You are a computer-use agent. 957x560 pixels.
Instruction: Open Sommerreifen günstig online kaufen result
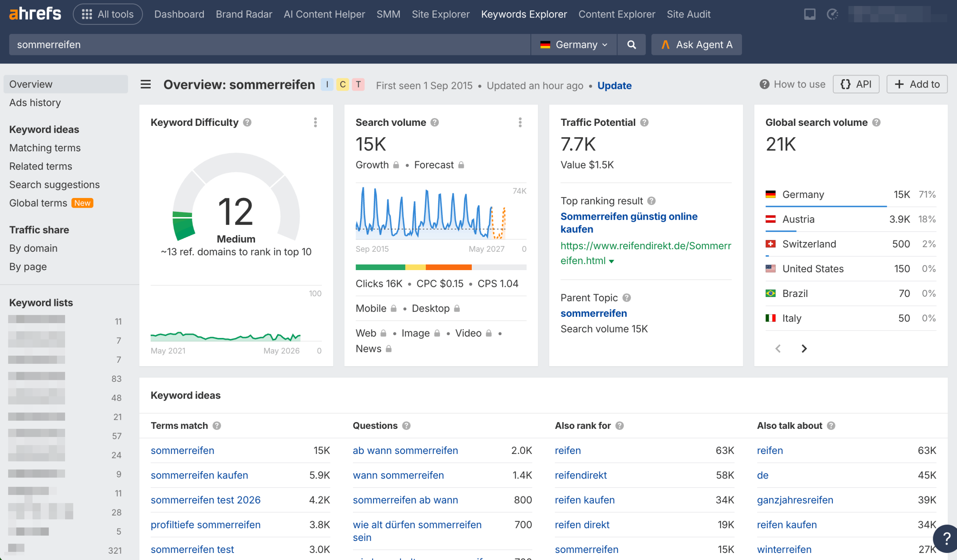click(x=629, y=223)
